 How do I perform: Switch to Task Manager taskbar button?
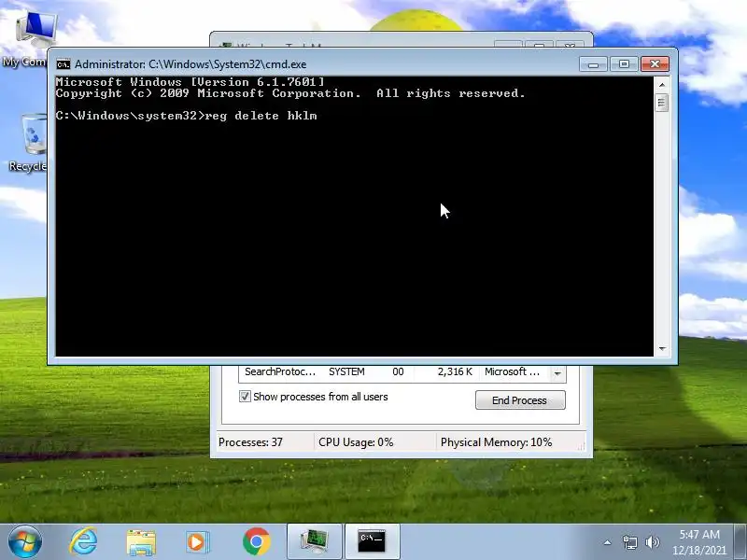[315, 541]
